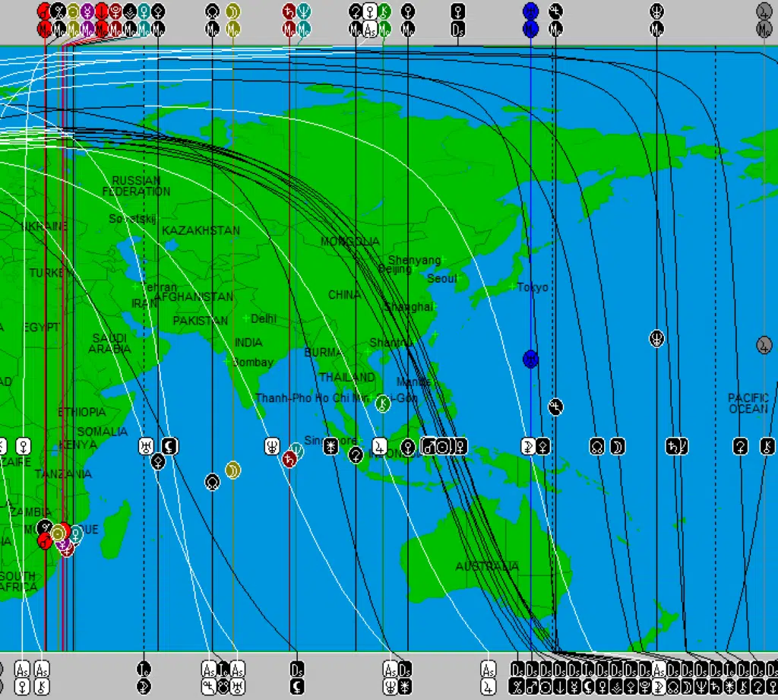Click the blue planet marker south of Tokyo
778x700 pixels.
530,359
